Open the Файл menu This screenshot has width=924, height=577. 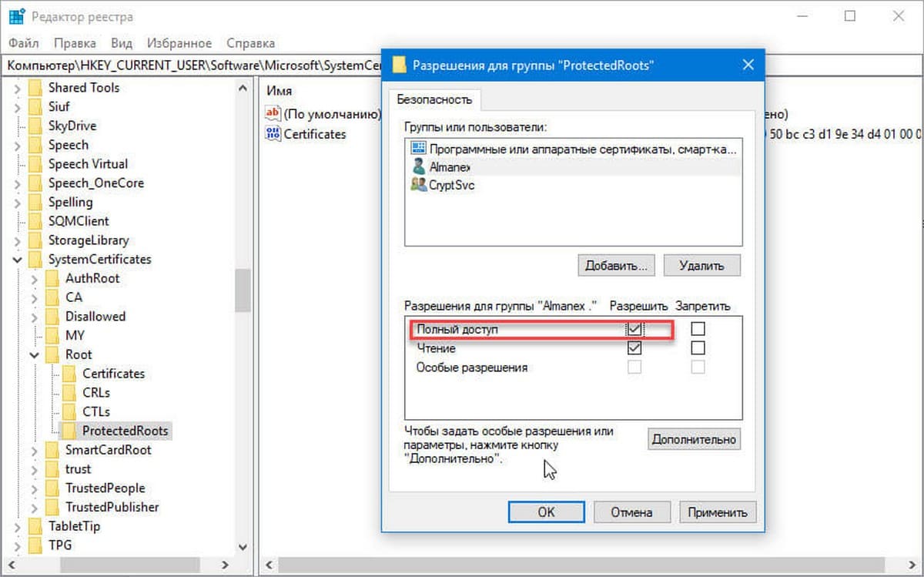coord(24,43)
